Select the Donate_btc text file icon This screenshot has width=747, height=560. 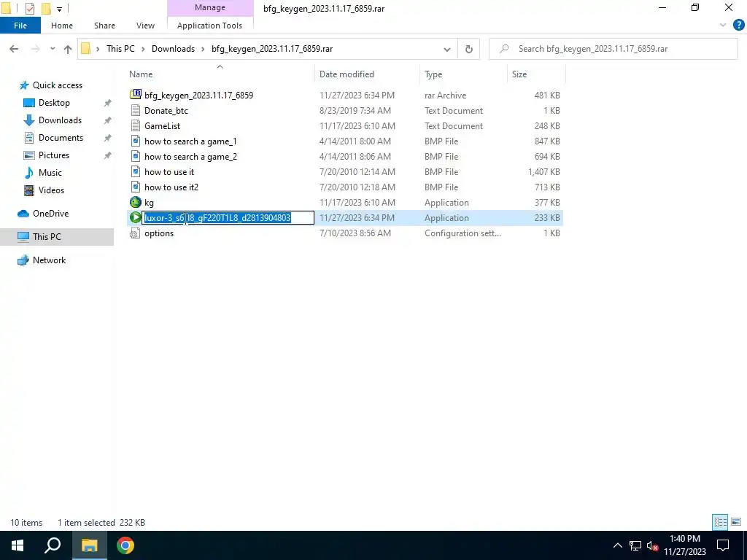coord(136,110)
